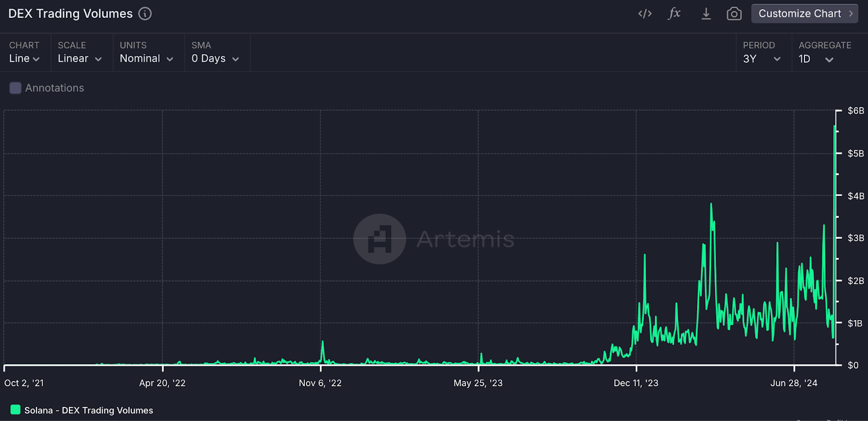Click the Jun 28, '24 axis date
The width and height of the screenshot is (868, 421).
coord(794,383)
